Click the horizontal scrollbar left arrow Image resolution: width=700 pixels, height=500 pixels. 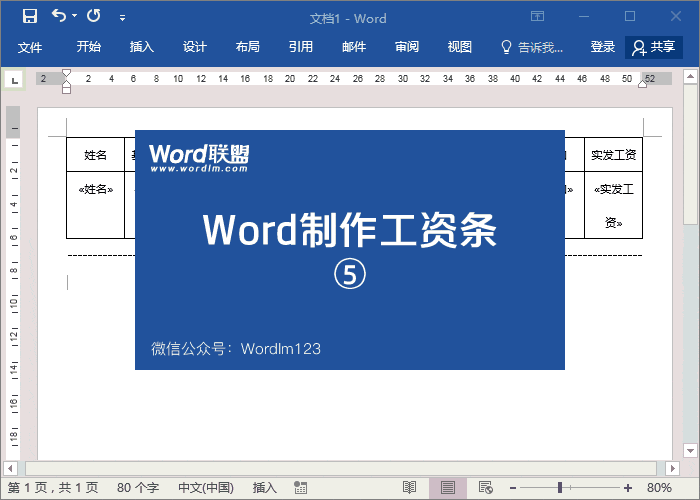point(10,468)
